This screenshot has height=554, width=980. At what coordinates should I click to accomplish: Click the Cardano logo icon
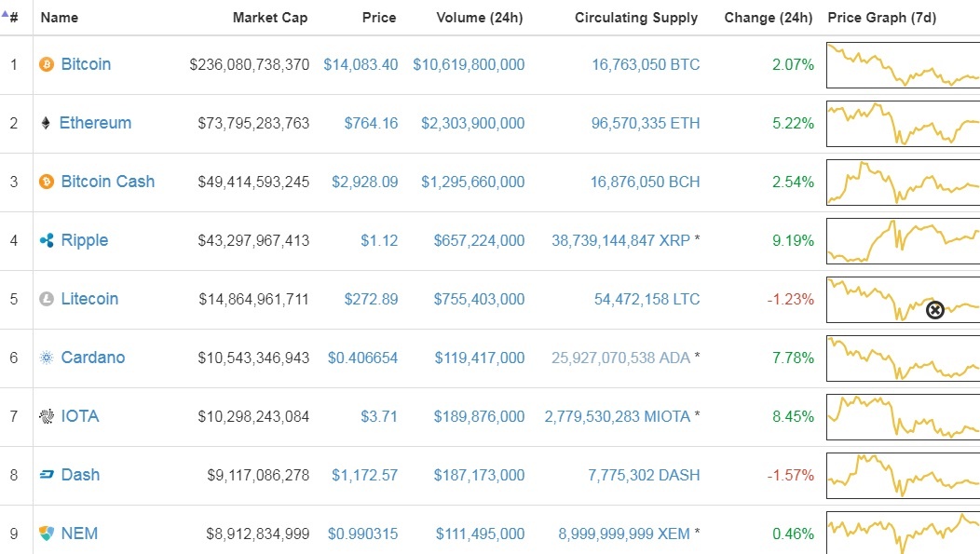click(46, 358)
